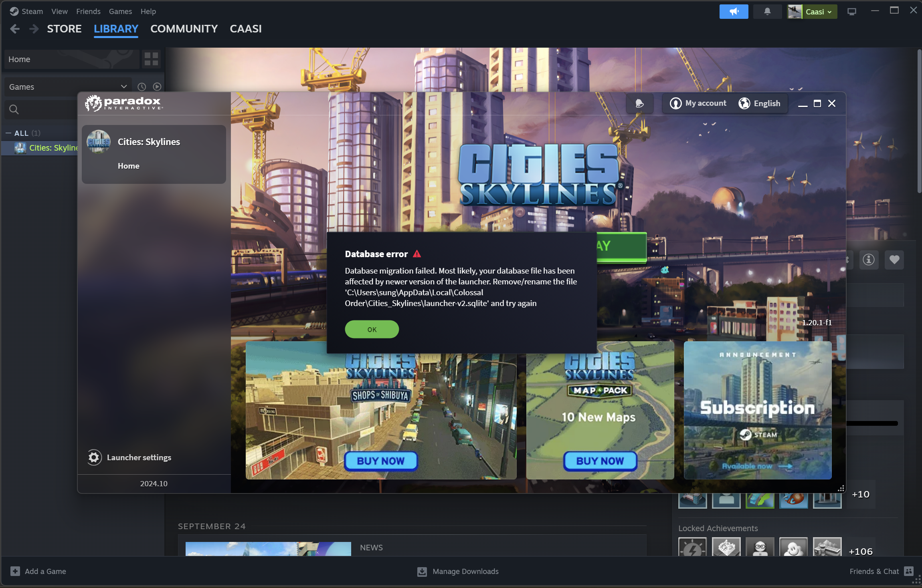Open the Steam menu
The width and height of the screenshot is (922, 588).
pyautogui.click(x=32, y=11)
